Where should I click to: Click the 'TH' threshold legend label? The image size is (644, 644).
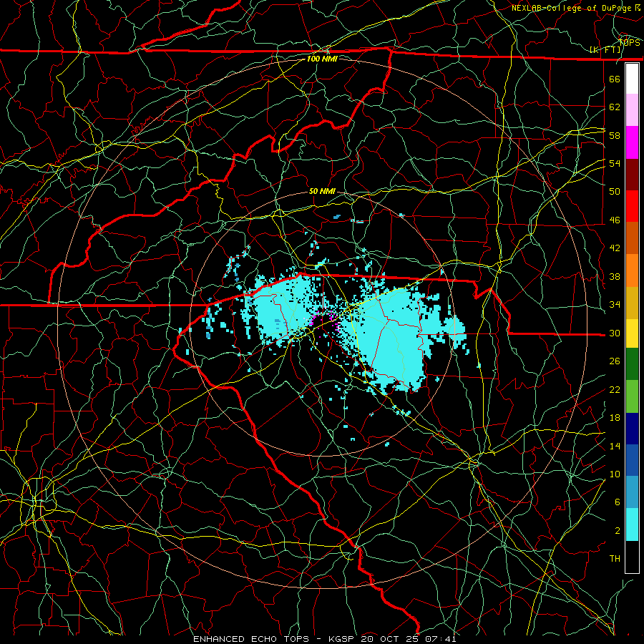point(615,559)
